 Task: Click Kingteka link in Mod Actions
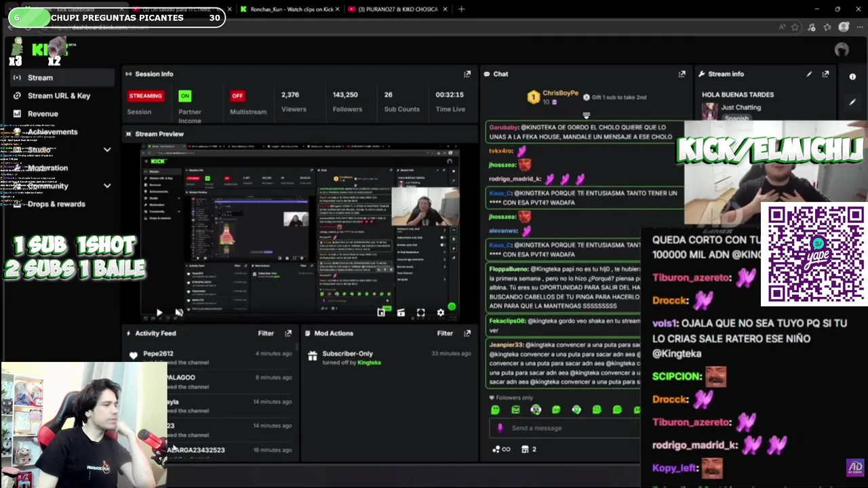point(370,363)
